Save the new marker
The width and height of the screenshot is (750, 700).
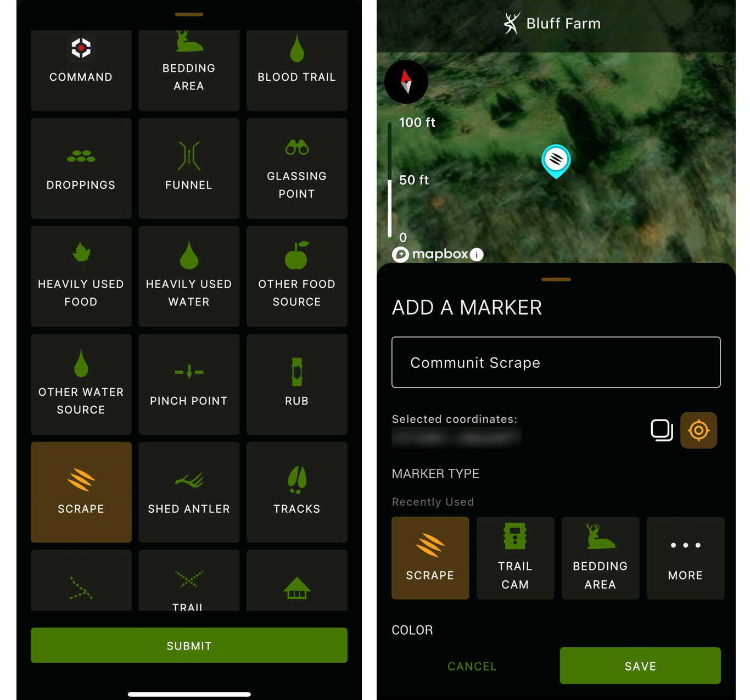[640, 666]
